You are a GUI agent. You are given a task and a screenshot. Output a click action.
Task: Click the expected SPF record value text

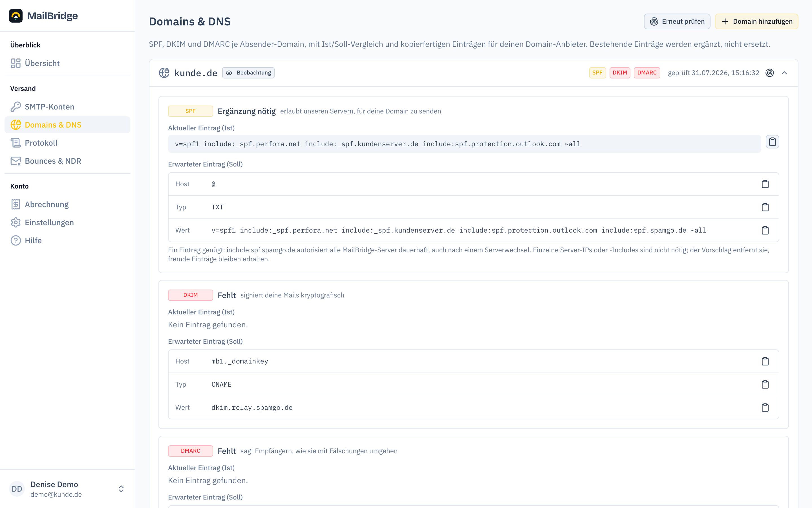pos(459,230)
